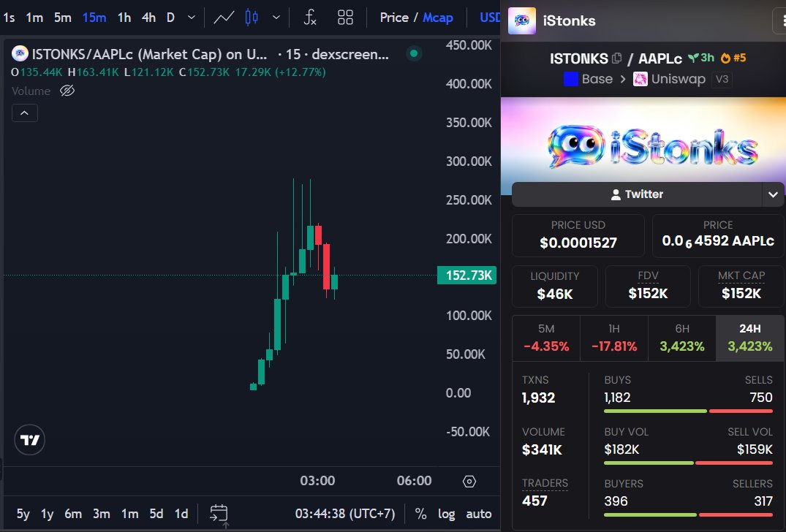The width and height of the screenshot is (786, 532).
Task: Set bottom chart range to 1m
Action: coord(130,514)
